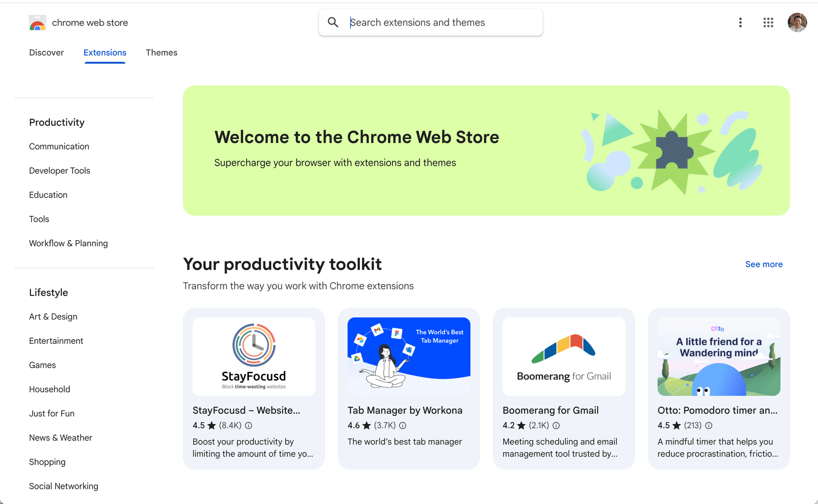Switch to the Themes tab
Screen dimensions: 818x504
(162, 52)
